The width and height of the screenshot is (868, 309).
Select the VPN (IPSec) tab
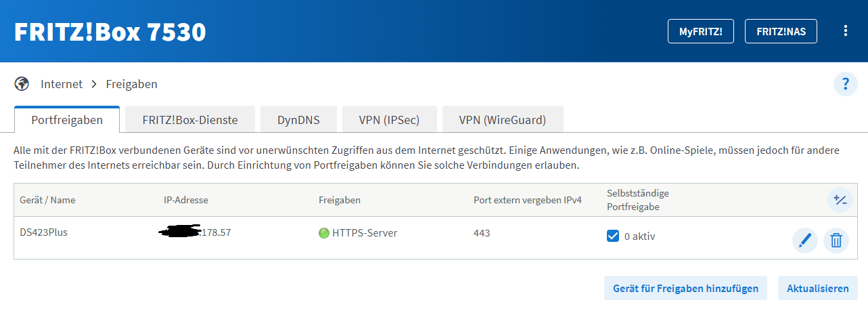click(x=389, y=121)
